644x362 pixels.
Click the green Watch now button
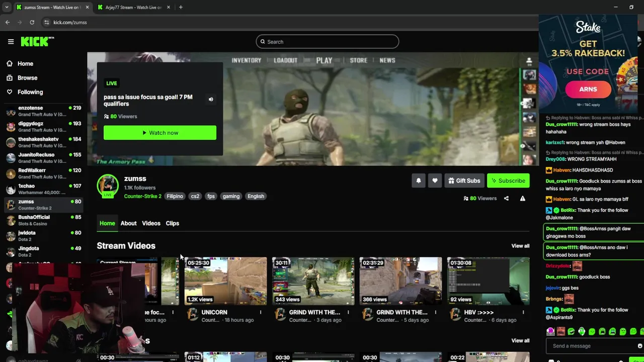point(160,133)
